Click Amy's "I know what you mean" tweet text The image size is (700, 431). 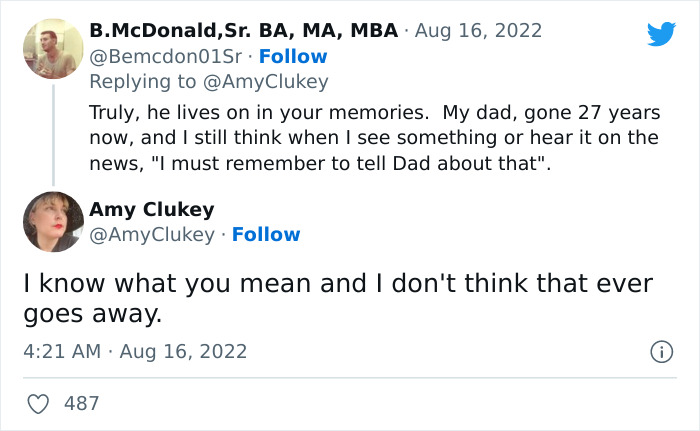coord(338,298)
